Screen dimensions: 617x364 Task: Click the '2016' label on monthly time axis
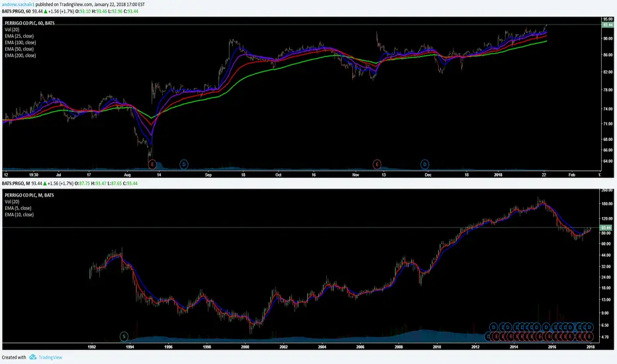(x=552, y=347)
